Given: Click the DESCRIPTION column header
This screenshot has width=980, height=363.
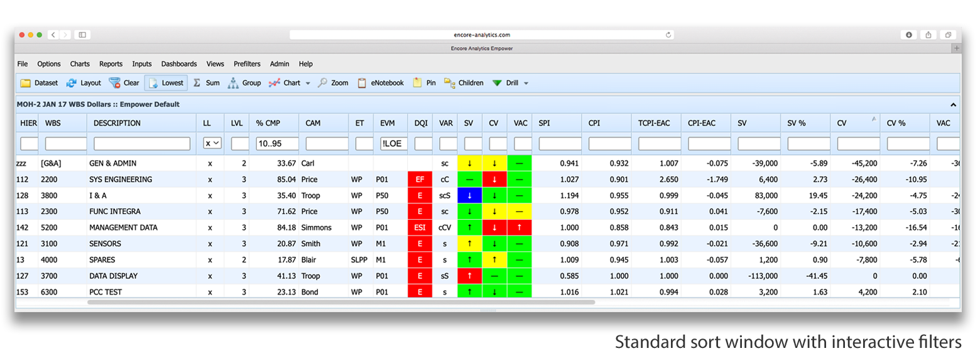Looking at the screenshot, I should coord(117,123).
